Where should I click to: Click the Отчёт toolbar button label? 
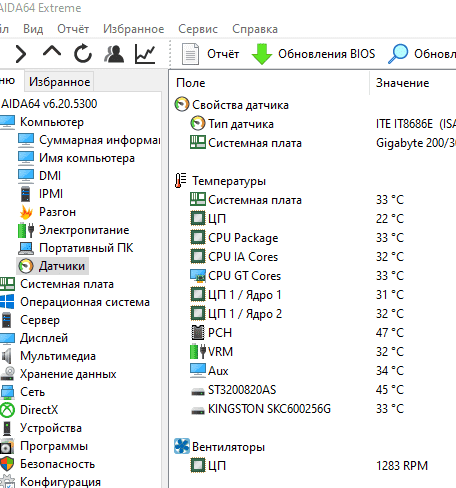pos(223,54)
